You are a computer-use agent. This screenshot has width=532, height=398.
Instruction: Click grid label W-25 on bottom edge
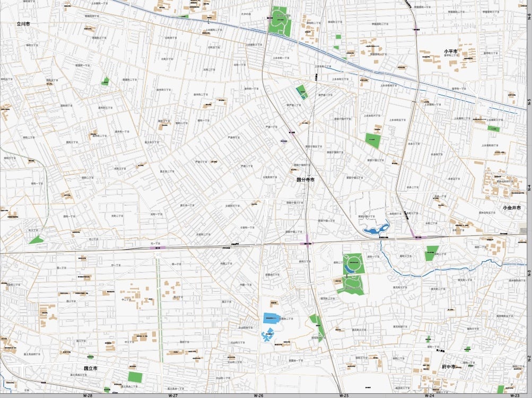344,396
